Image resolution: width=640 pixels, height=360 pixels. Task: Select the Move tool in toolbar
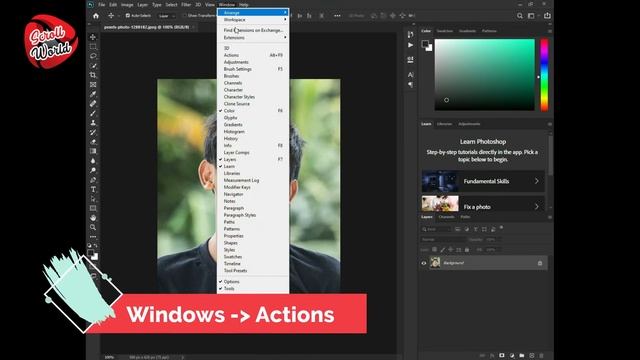(93, 37)
